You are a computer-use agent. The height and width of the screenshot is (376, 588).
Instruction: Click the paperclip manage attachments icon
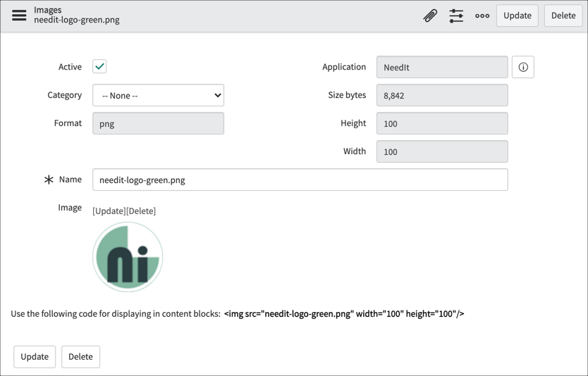pyautogui.click(x=430, y=15)
